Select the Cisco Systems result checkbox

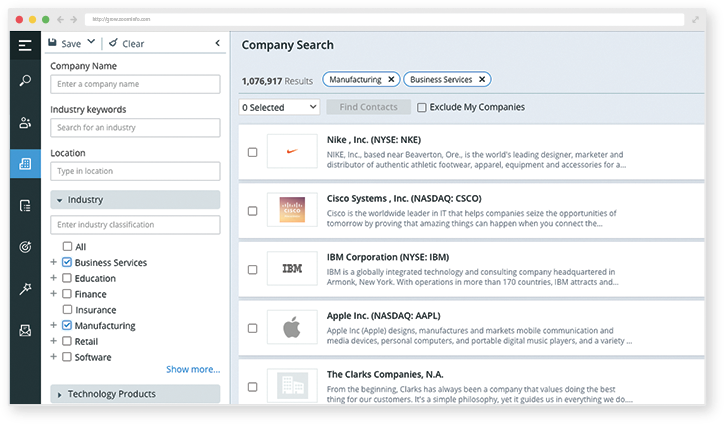[253, 211]
